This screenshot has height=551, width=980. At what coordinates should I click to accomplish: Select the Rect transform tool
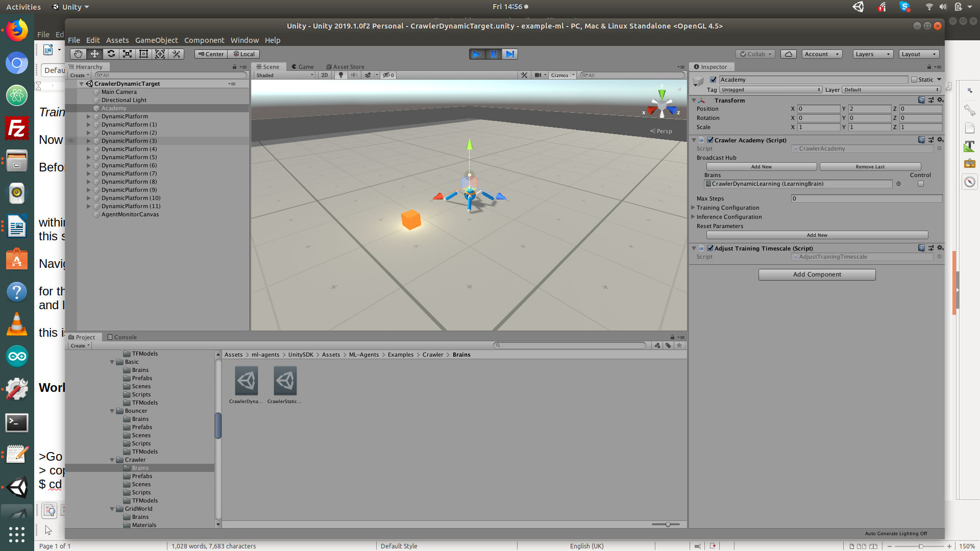click(x=143, y=54)
